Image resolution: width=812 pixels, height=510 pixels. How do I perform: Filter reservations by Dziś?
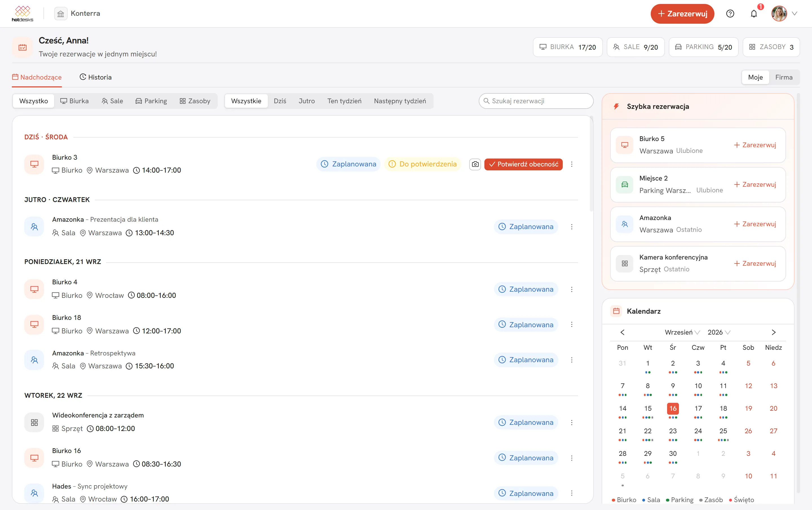click(x=280, y=101)
